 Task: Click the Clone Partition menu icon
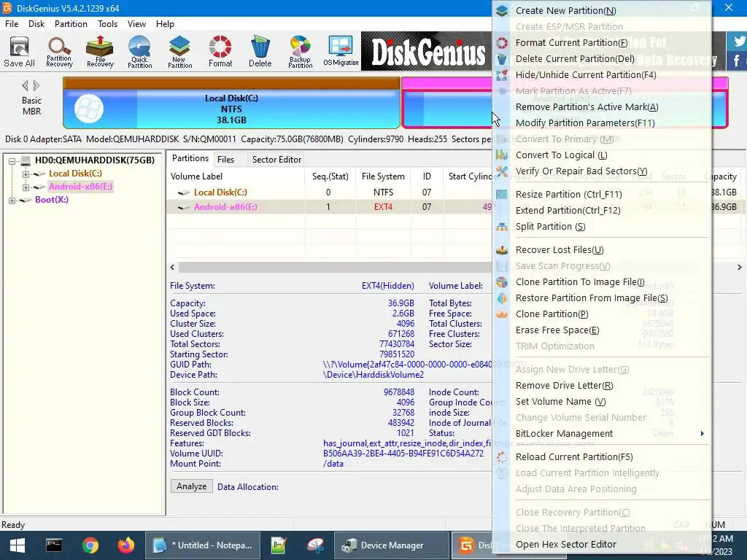click(502, 314)
